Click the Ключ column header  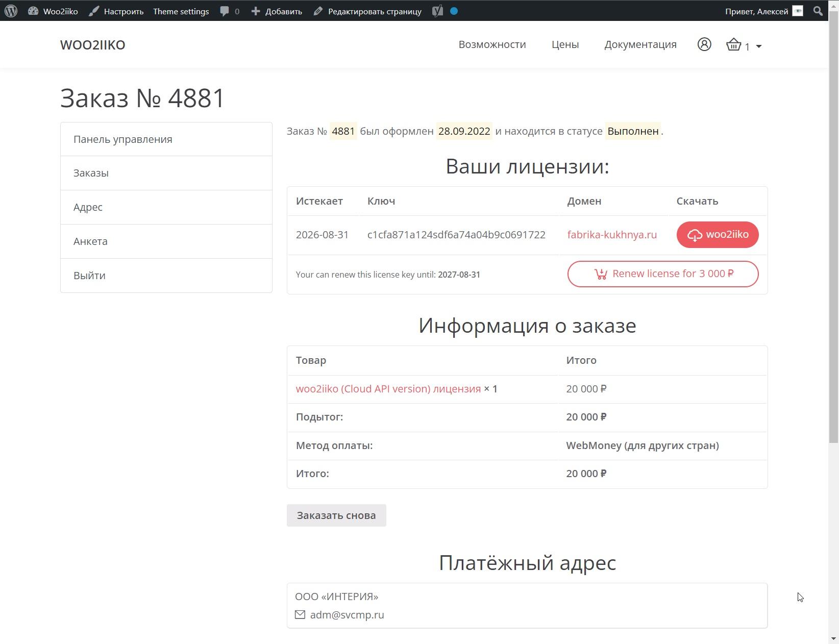(381, 201)
